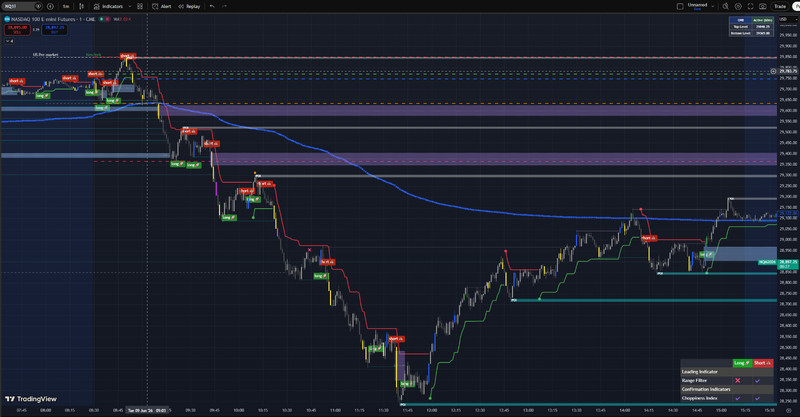Click the Range Filter row label
Viewport: 800px width, 417px height.
[x=694, y=380]
